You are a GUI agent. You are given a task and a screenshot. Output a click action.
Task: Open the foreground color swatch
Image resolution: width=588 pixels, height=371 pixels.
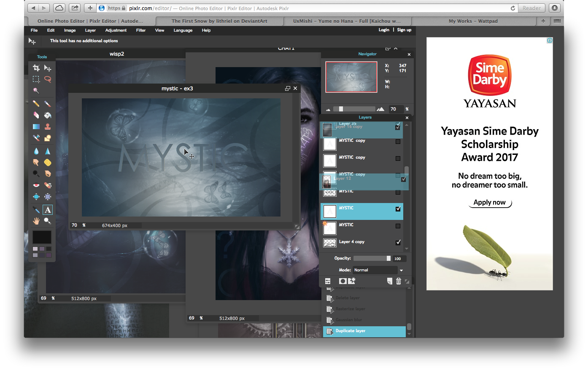tap(42, 237)
